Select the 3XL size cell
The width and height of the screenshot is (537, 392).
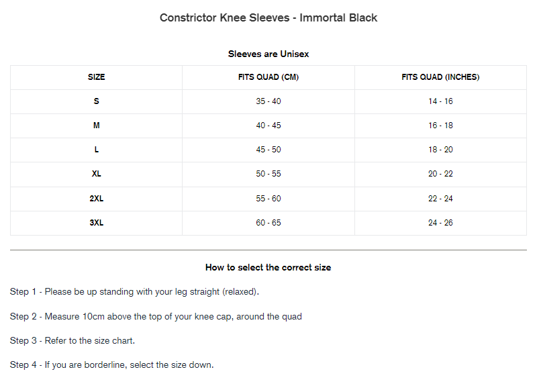96,223
